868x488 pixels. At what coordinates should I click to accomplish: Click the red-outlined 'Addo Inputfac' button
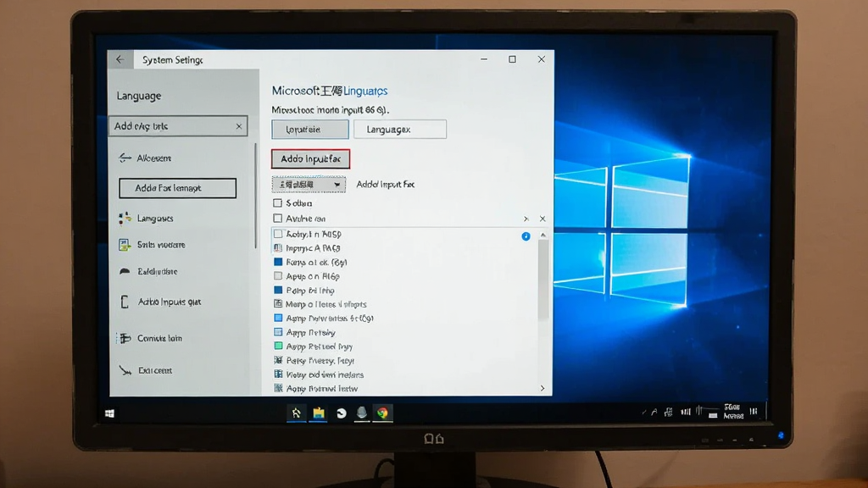(310, 158)
